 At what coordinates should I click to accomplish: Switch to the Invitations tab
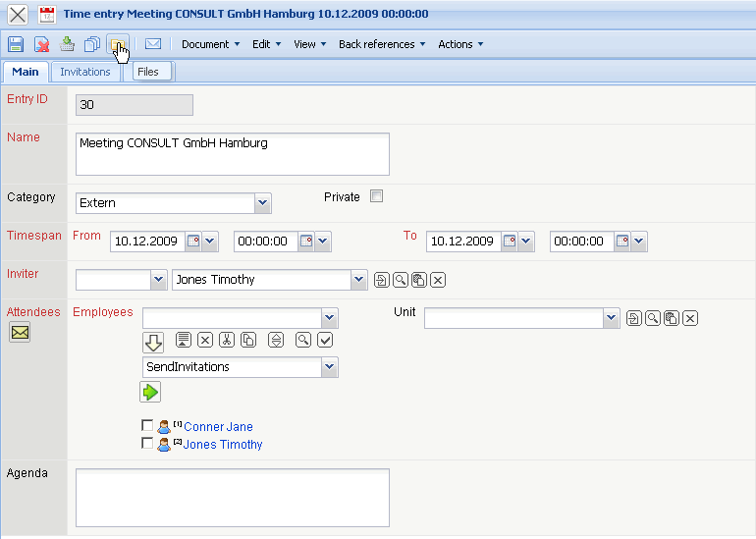click(85, 72)
